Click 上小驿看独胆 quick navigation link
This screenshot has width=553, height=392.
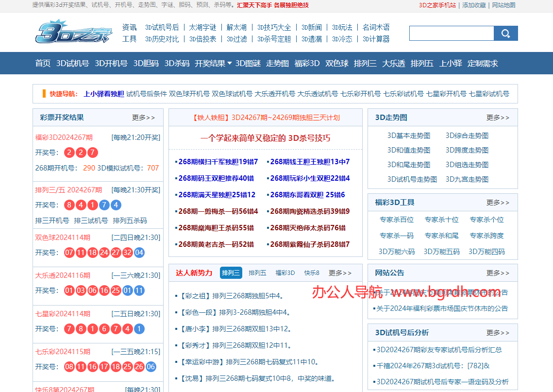click(104, 94)
